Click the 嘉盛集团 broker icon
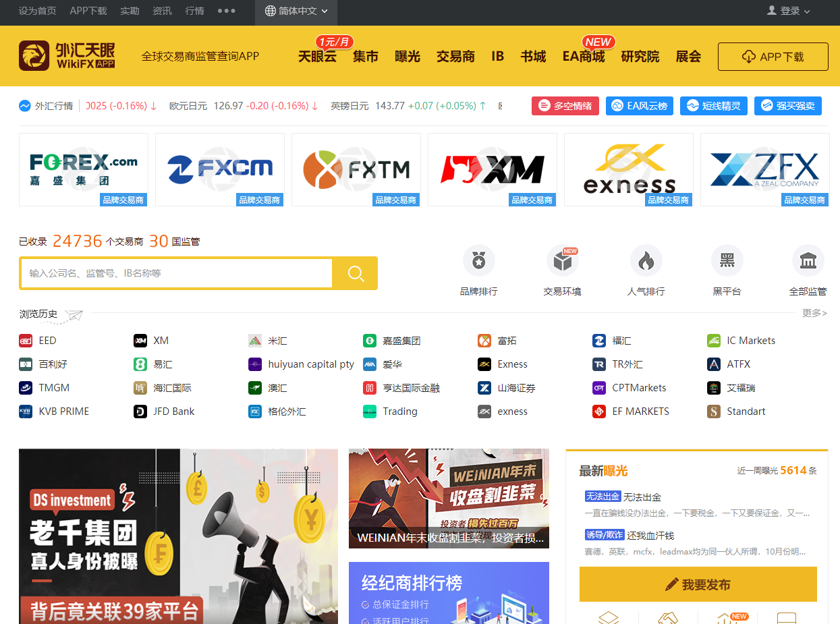 click(x=370, y=341)
